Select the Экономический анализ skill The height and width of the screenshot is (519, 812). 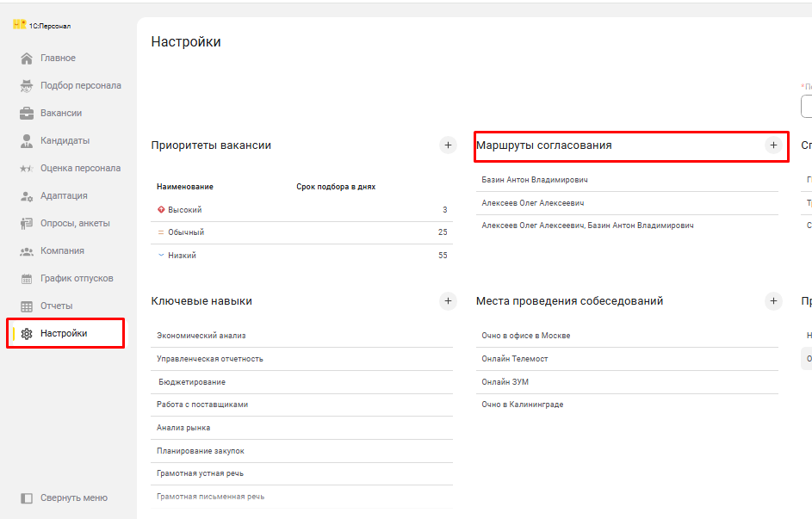201,336
